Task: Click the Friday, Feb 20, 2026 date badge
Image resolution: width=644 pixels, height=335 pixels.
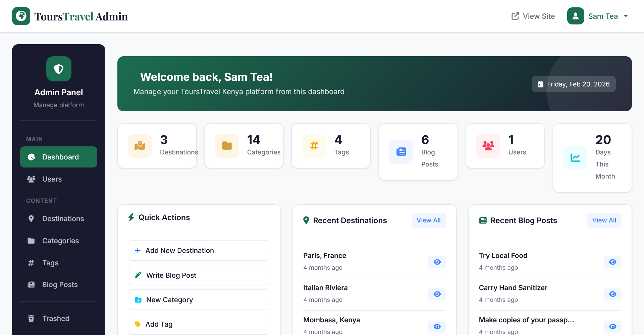Action: tap(574, 84)
